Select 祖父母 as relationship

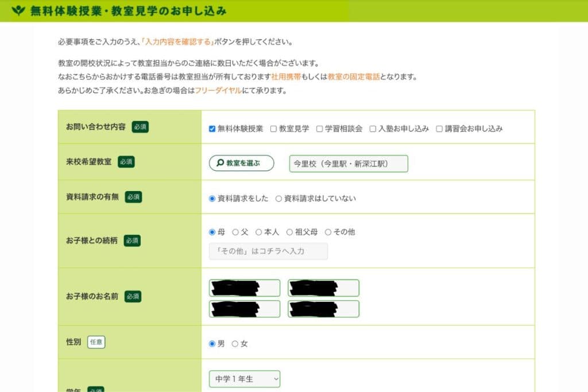[x=289, y=232]
